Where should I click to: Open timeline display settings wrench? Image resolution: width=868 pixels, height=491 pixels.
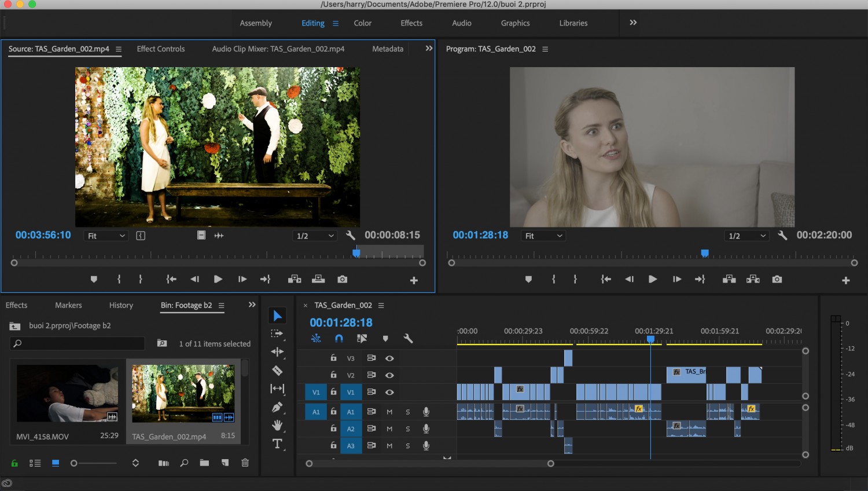click(408, 339)
